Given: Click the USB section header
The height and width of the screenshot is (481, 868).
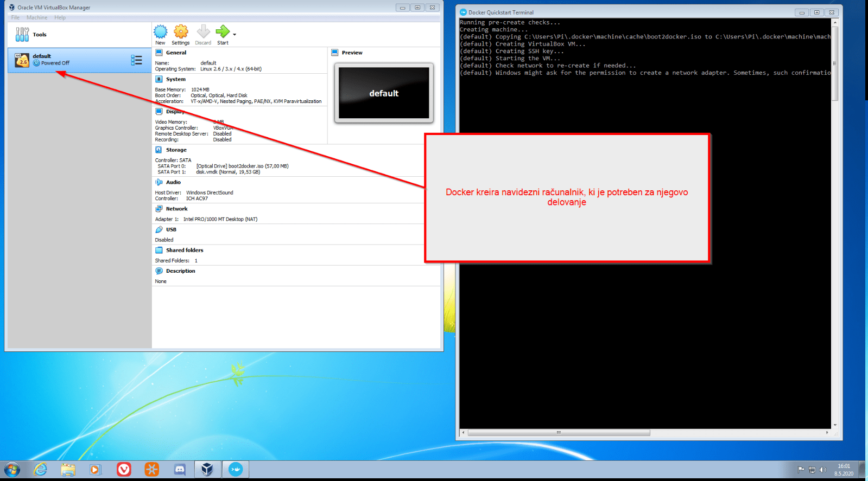Looking at the screenshot, I should point(171,229).
